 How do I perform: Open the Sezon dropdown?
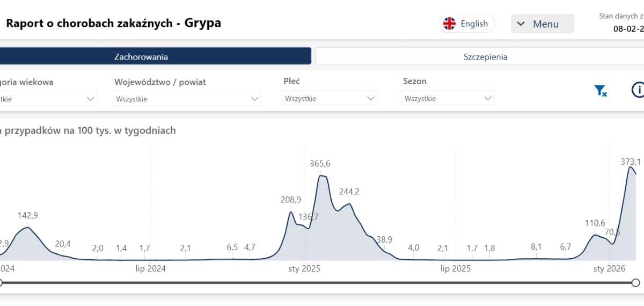[448, 98]
